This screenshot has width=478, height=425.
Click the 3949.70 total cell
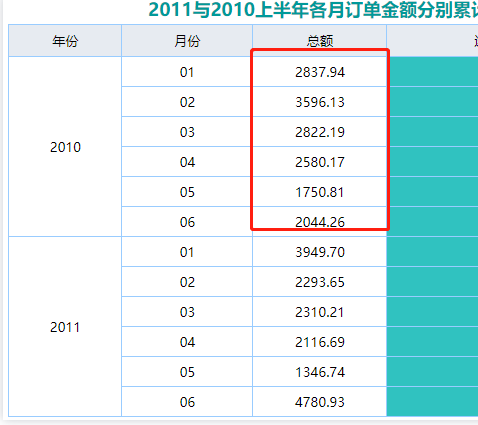pos(319,252)
